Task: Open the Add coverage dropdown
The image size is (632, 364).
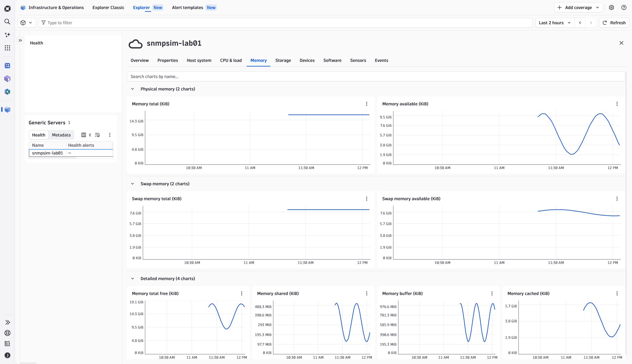Action: [x=578, y=7]
